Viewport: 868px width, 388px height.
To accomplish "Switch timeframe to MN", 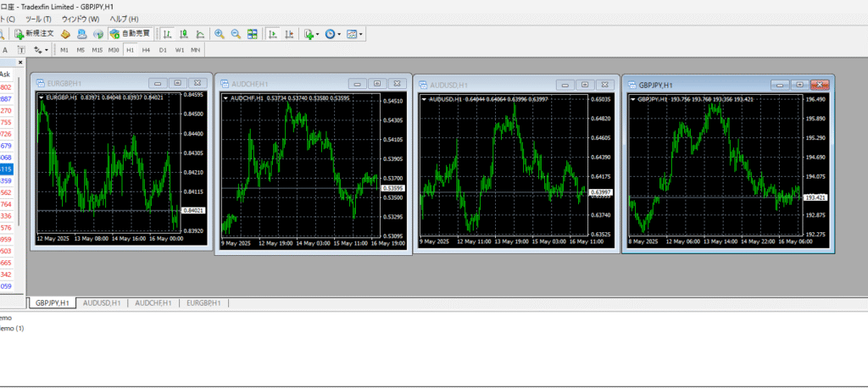I will click(196, 50).
